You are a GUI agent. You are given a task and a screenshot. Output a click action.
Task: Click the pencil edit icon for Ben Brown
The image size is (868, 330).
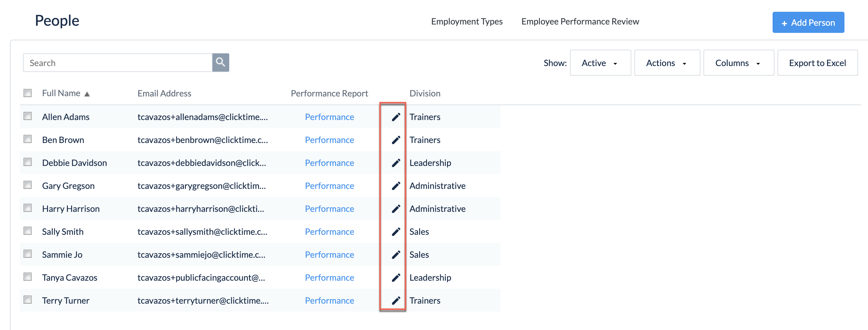396,140
